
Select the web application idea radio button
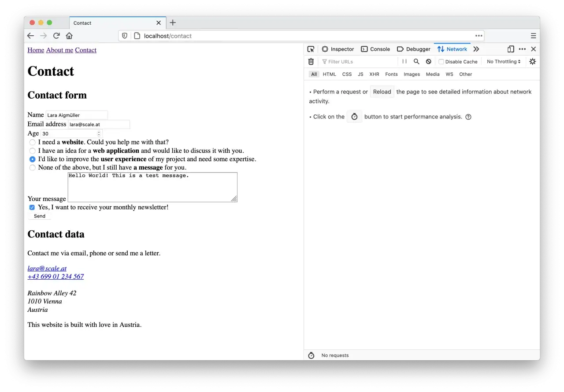point(33,151)
